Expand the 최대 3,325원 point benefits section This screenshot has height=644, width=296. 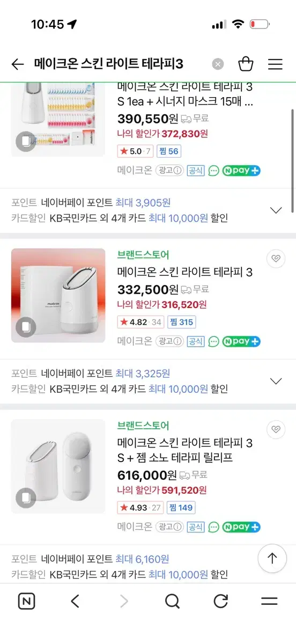click(276, 381)
